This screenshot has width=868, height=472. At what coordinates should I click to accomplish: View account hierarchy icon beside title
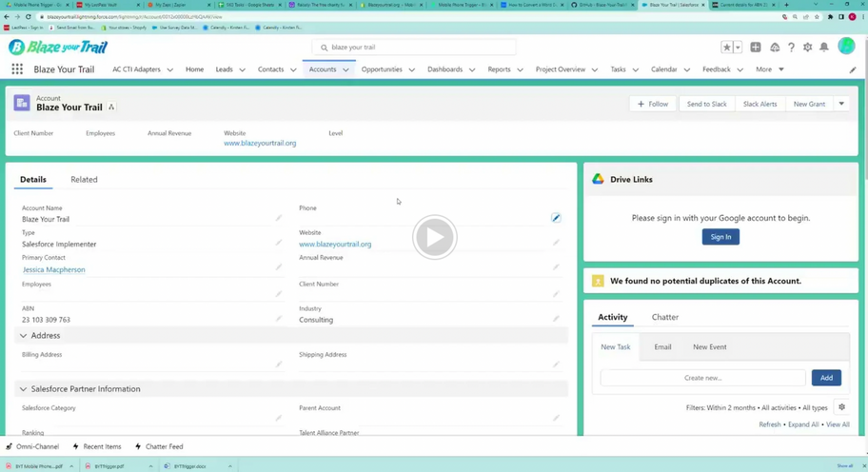pyautogui.click(x=111, y=108)
